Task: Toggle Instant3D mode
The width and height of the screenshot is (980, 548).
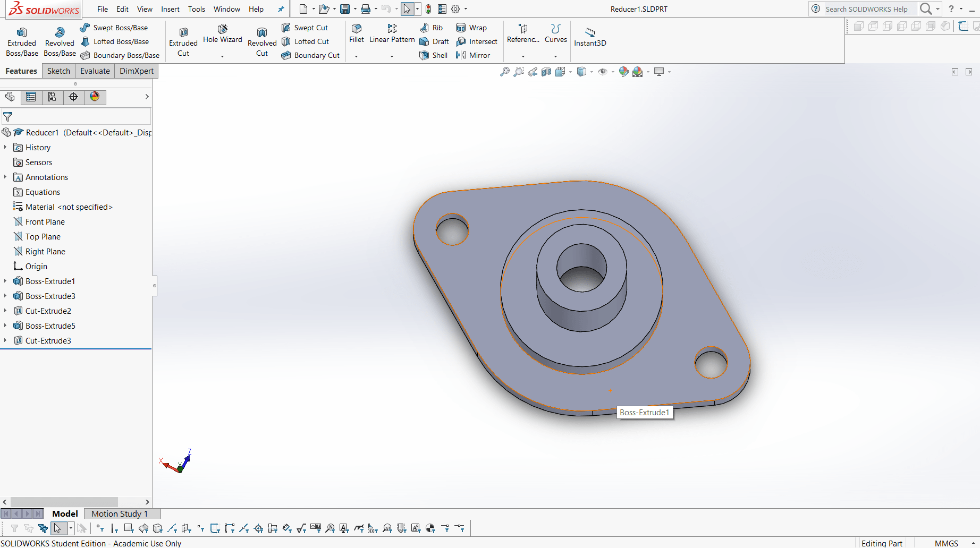Action: [x=590, y=36]
